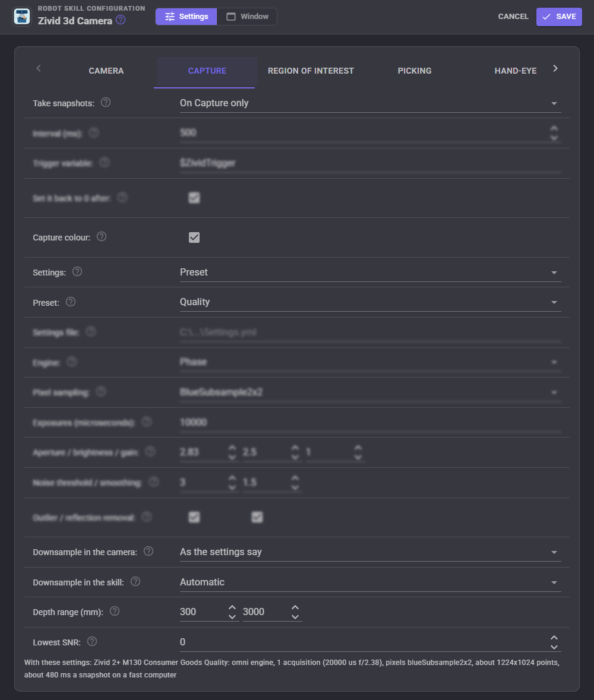The image size is (594, 700).
Task: Open help icon for Interval (ms)
Action: tap(93, 132)
